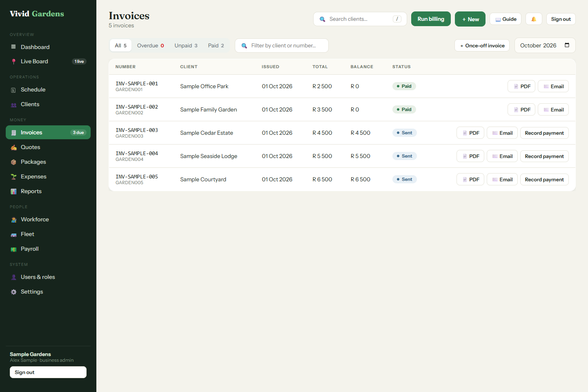Go to Users & roles
The image size is (588, 392).
48,277
